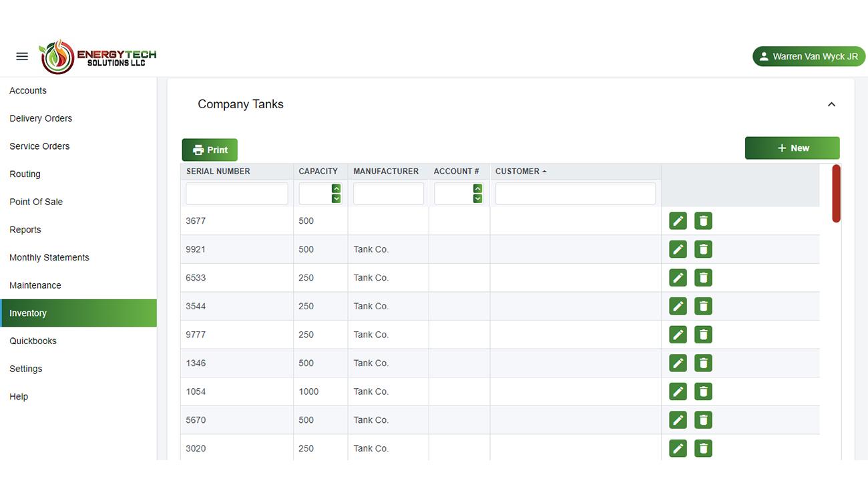Open the hamburger navigation menu
The width and height of the screenshot is (868, 501).
click(21, 56)
